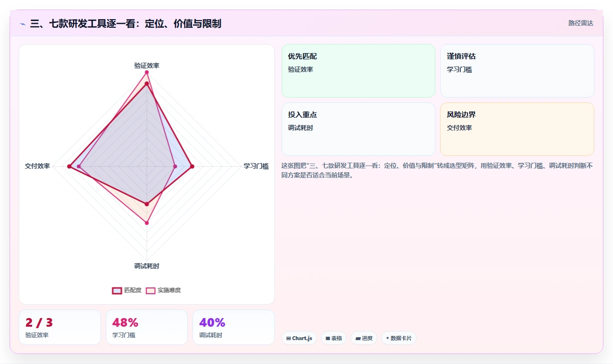Toggle the 实施难度 legend swatch
This screenshot has height=364, width=613.
[x=150, y=290]
